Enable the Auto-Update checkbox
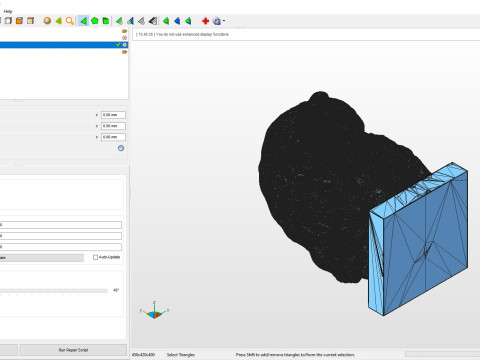The width and height of the screenshot is (480, 360). pos(95,257)
